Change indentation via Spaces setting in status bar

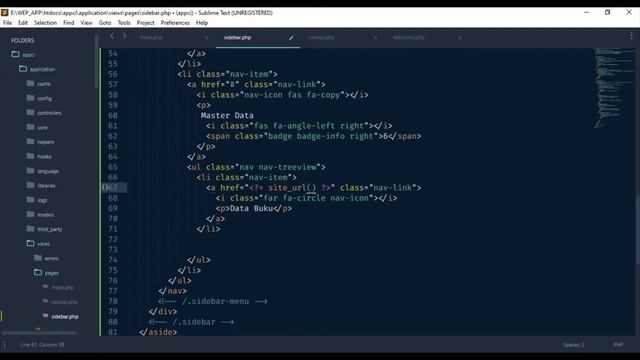coord(573,345)
